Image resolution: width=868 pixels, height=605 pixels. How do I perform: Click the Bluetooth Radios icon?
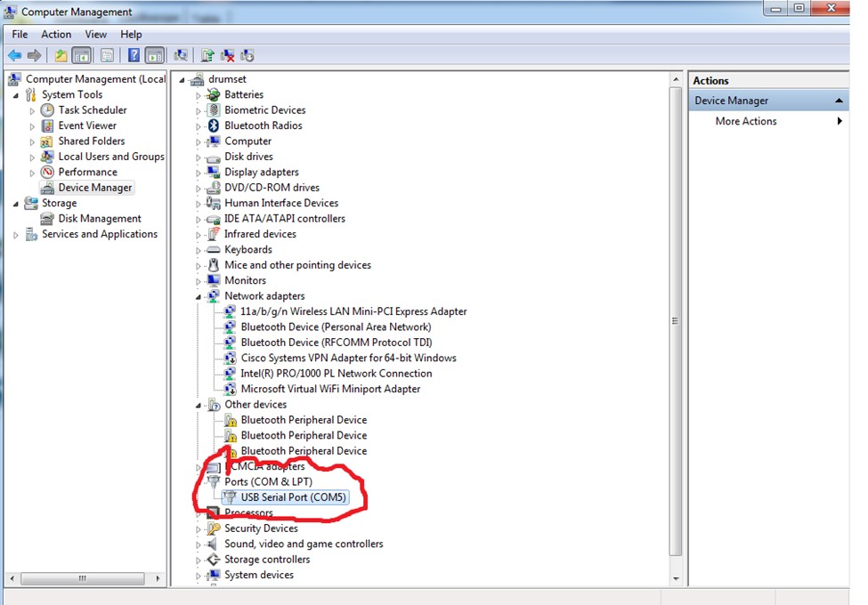coord(213,125)
